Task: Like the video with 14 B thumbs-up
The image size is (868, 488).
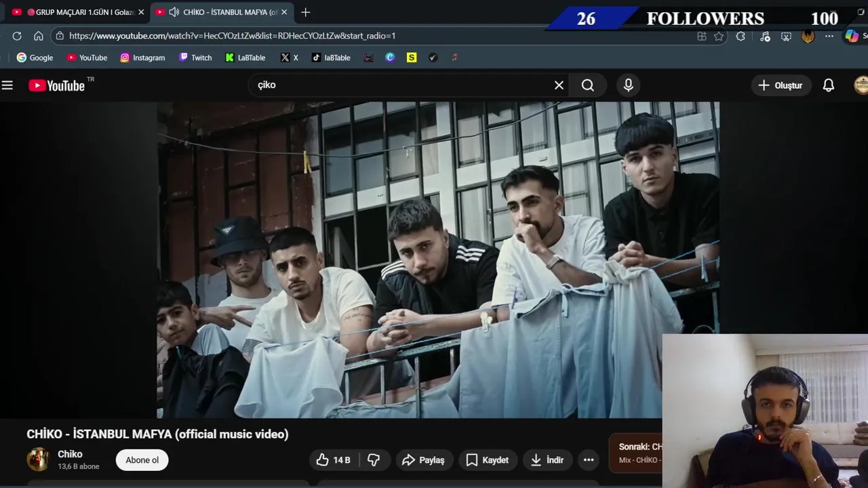Action: tap(333, 460)
